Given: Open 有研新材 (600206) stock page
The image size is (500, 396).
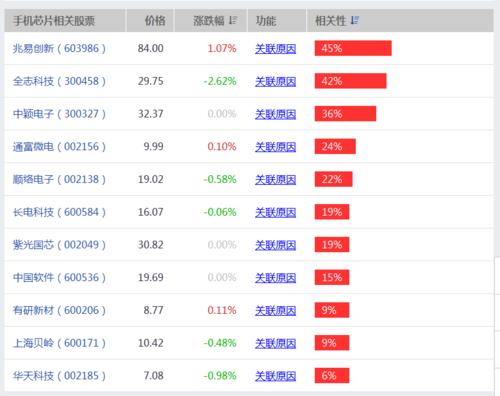Looking at the screenshot, I should click(x=59, y=310).
